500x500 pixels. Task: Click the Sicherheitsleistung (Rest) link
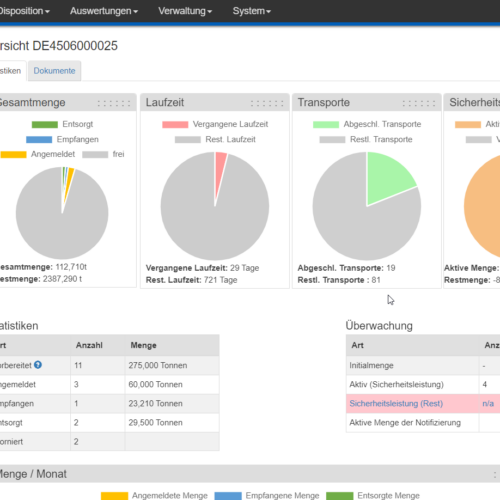396,404
